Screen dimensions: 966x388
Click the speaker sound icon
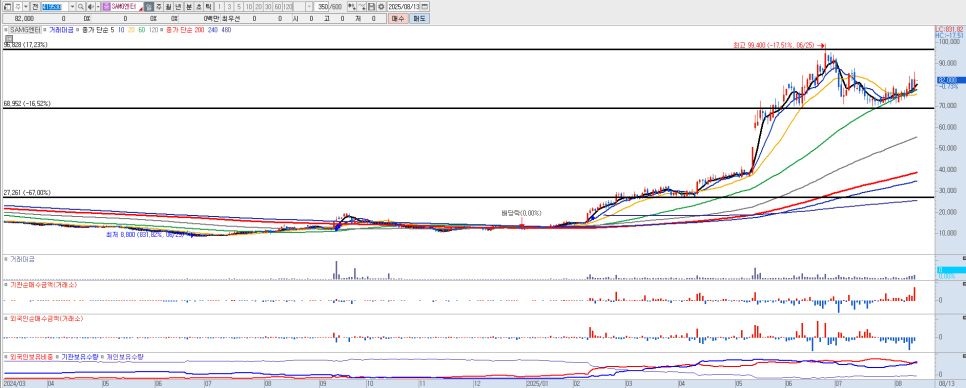click(90, 6)
